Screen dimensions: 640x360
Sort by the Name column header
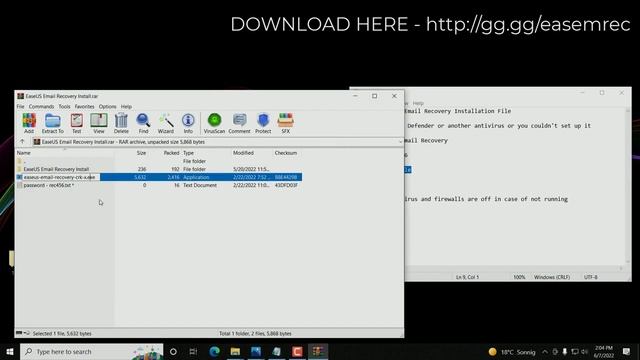pos(24,153)
